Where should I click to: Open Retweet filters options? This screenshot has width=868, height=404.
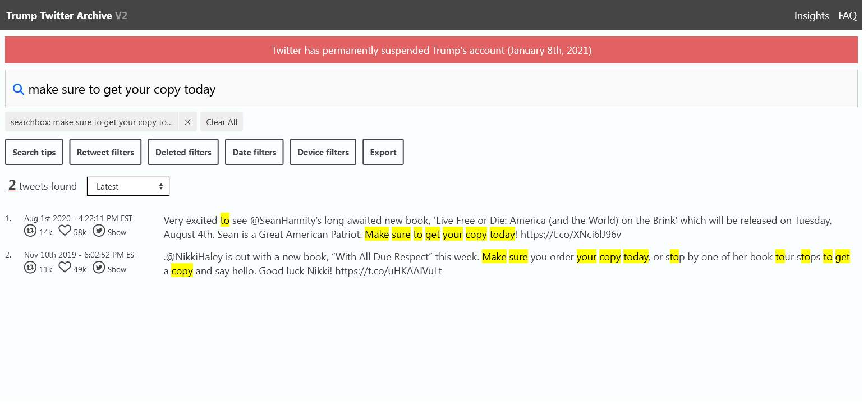[x=105, y=152]
